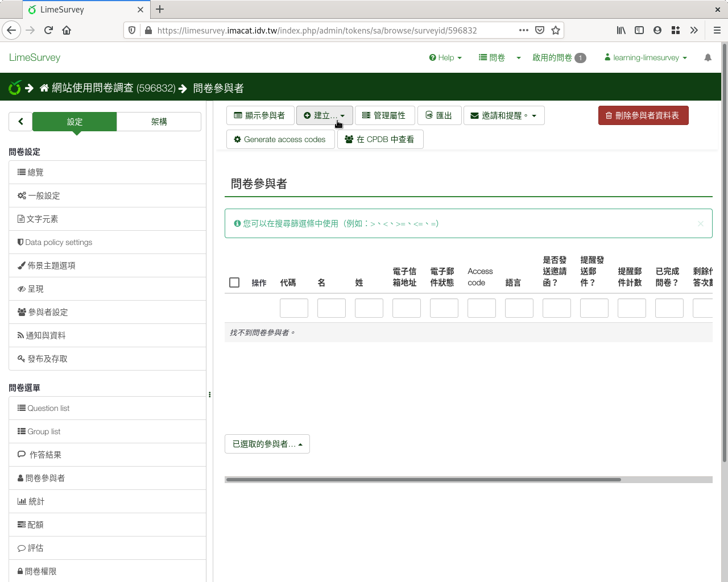This screenshot has width=728, height=582.
Task: Open 文字元素 menu item
Action: [107, 219]
